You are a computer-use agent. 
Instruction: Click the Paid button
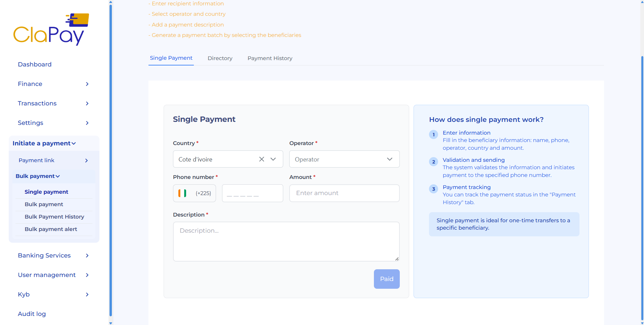pyautogui.click(x=386, y=279)
